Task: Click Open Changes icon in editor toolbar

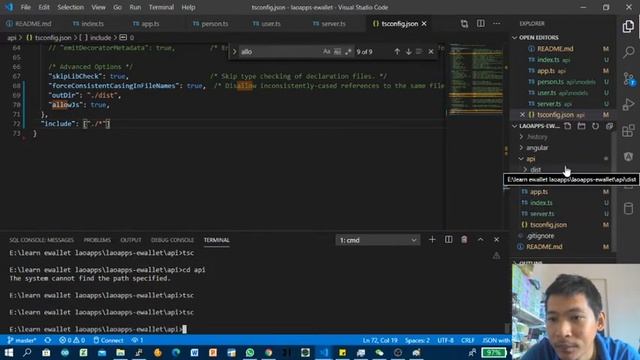Action: point(464,24)
